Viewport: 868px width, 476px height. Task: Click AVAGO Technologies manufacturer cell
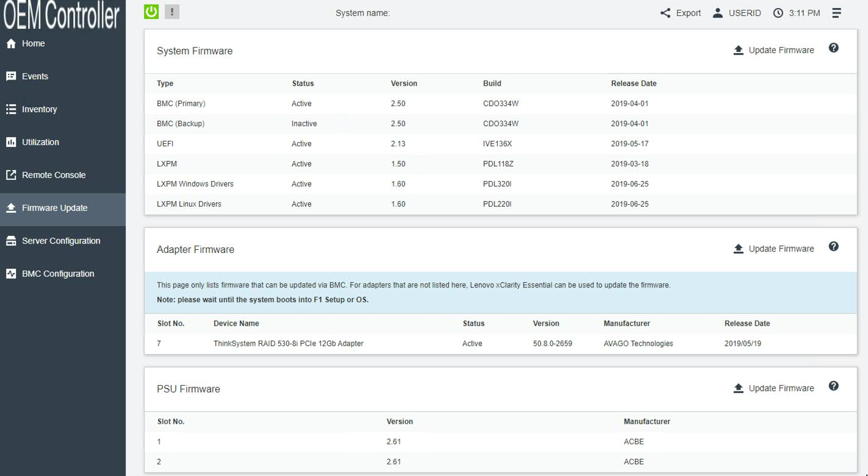tap(638, 344)
